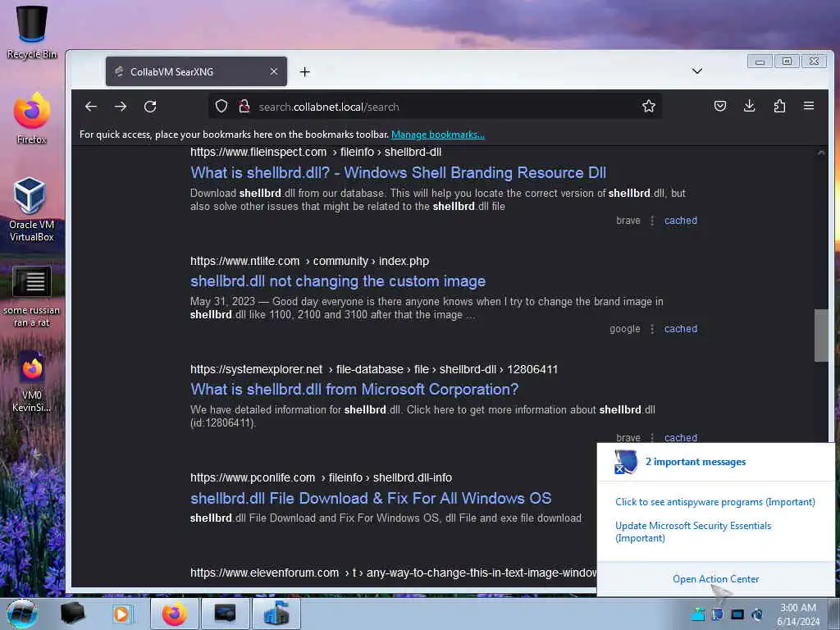
Task: Open the Recycle Bin desktop icon
Action: pyautogui.click(x=32, y=32)
